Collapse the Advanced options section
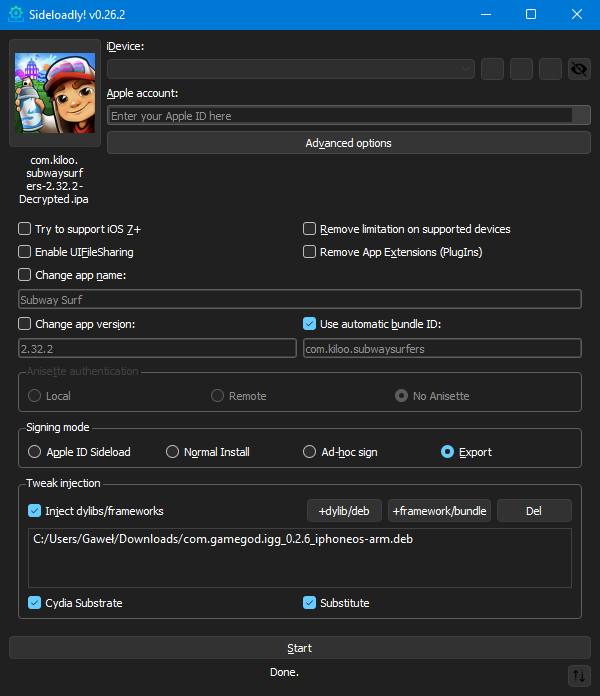 point(348,143)
